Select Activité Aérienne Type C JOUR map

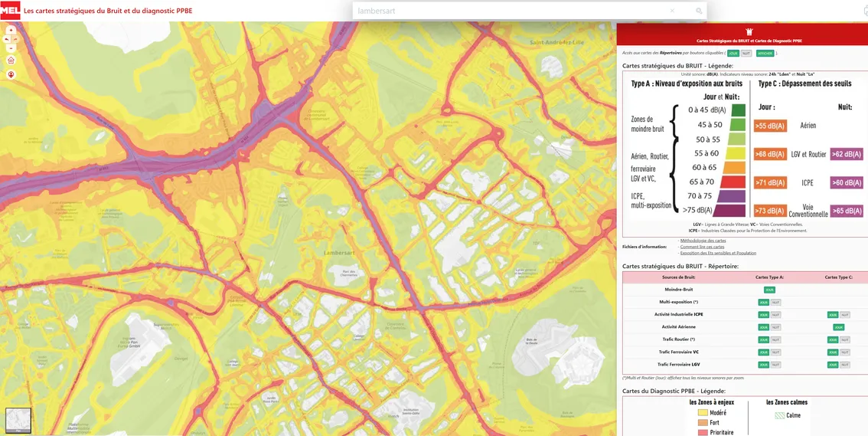(x=838, y=327)
